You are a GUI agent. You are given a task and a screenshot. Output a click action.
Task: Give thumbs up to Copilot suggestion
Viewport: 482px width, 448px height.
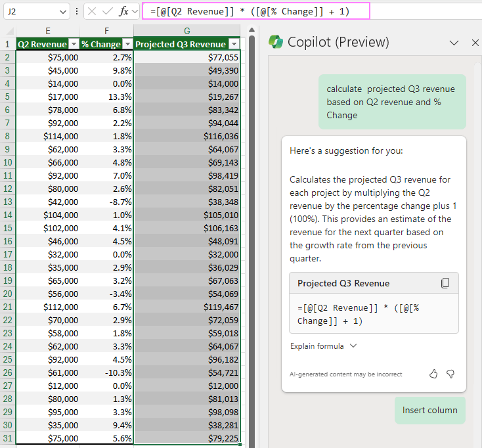point(433,374)
